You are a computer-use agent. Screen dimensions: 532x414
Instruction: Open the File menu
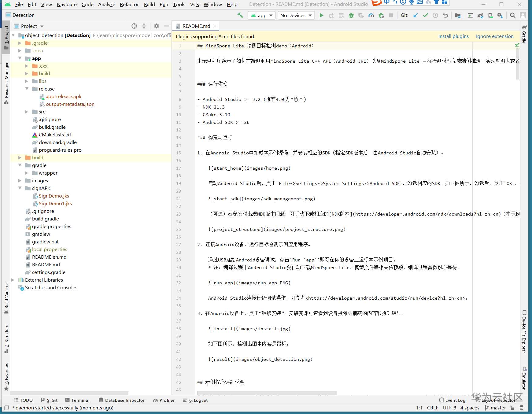point(19,4)
